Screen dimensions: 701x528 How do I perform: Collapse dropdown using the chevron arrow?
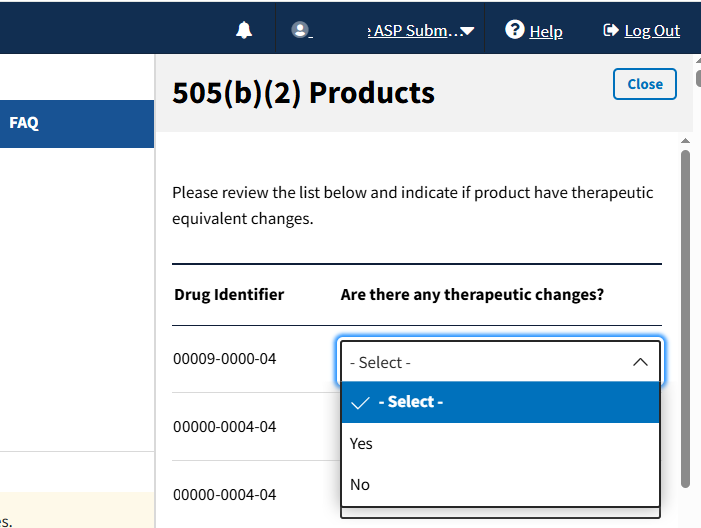tap(641, 362)
